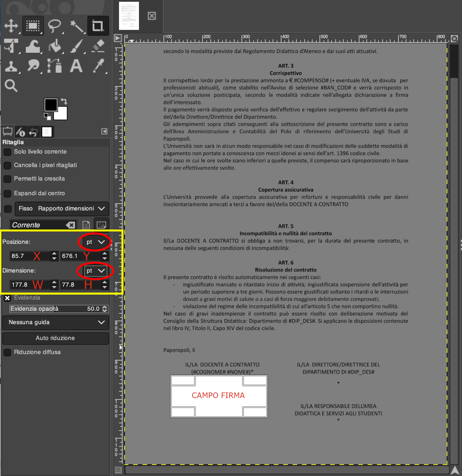Choose the Color Picker eyedropper tool
Screen dimensions: 462x476
click(x=98, y=66)
